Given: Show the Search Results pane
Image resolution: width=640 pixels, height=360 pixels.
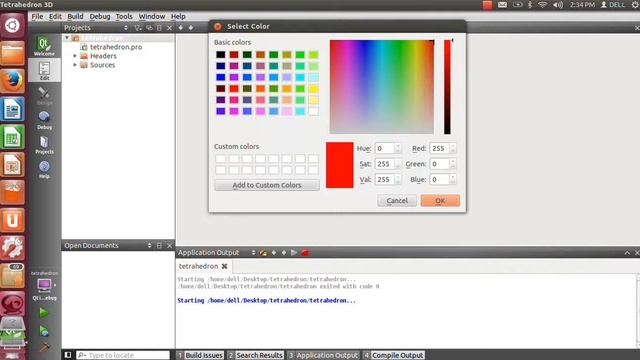Looking at the screenshot, I should [256, 355].
